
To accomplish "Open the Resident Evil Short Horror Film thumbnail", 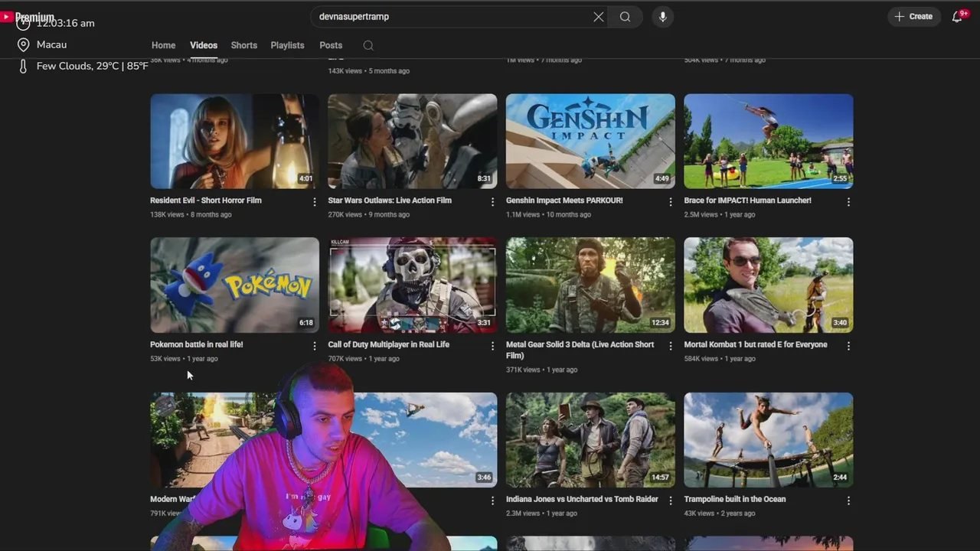I will [x=234, y=141].
